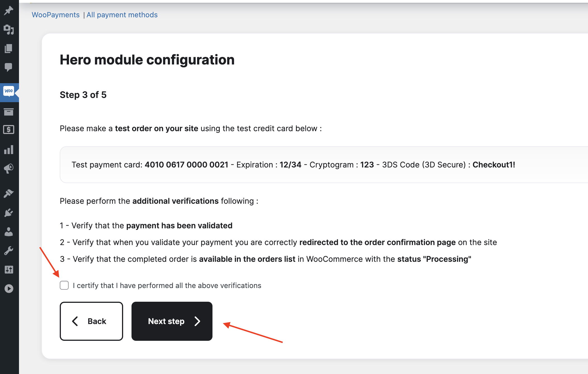The height and width of the screenshot is (374, 588).
Task: Check the certify verifications checkbox
Action: coord(64,285)
